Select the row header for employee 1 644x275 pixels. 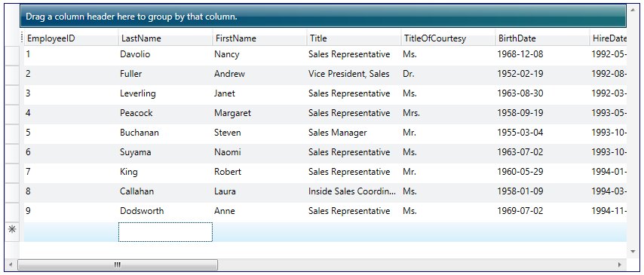[x=12, y=56]
